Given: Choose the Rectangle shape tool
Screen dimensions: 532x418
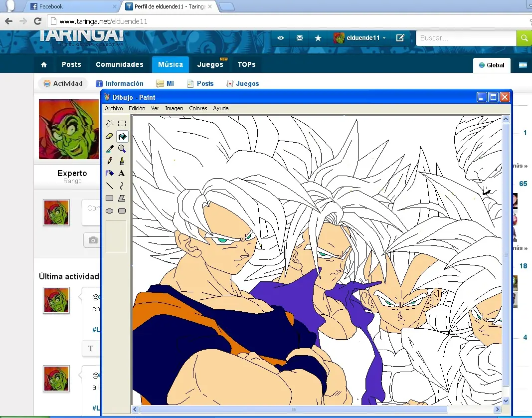Looking at the screenshot, I should click(x=109, y=199).
